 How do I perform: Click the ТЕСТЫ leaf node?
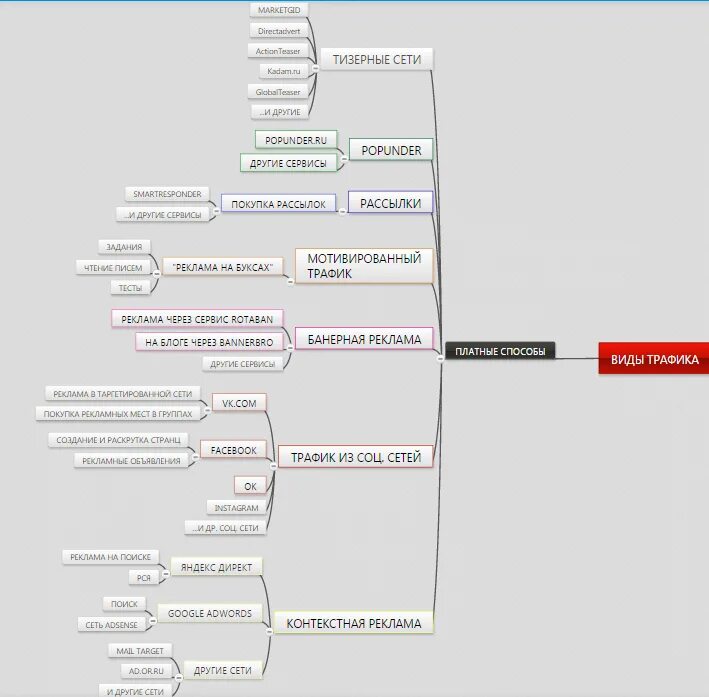(130, 288)
